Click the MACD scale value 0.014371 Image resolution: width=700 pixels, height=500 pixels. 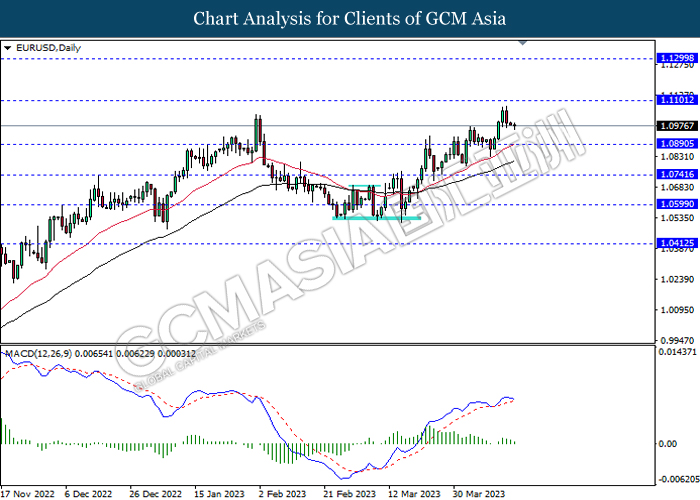[x=677, y=352]
